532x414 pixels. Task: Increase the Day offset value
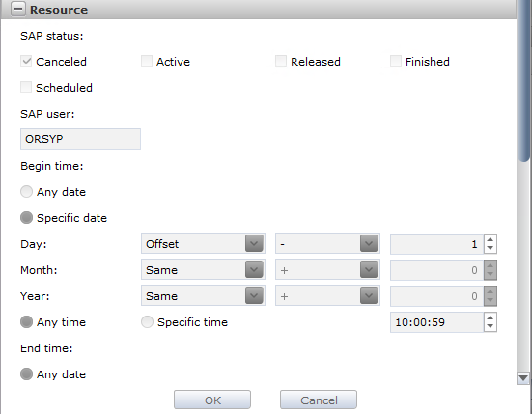coord(490,239)
